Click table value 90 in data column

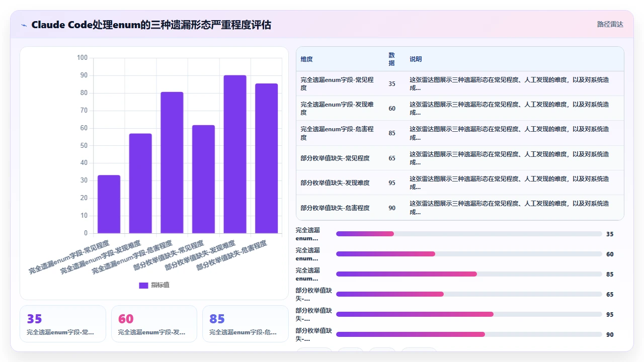point(392,208)
